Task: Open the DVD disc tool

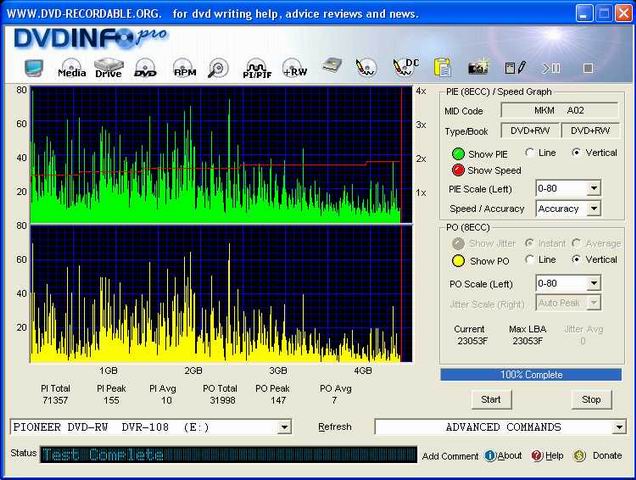Action: [x=145, y=68]
